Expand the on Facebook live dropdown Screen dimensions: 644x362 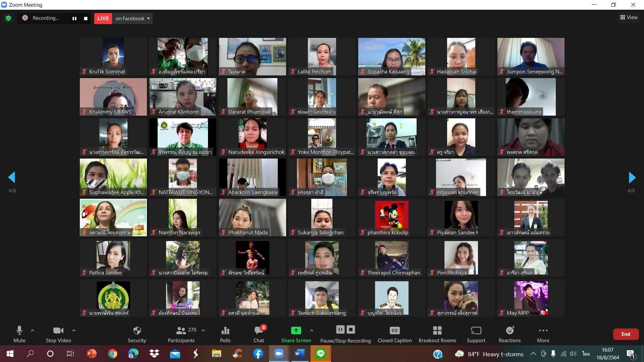point(148,18)
